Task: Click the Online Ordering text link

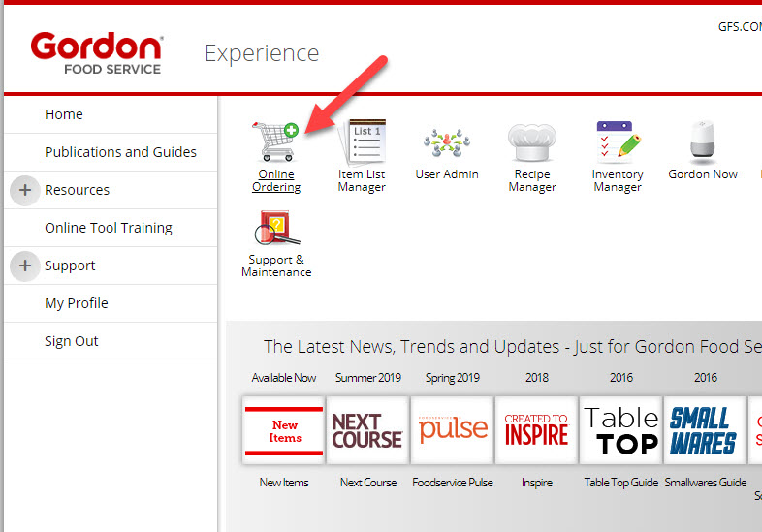Action: (x=276, y=181)
